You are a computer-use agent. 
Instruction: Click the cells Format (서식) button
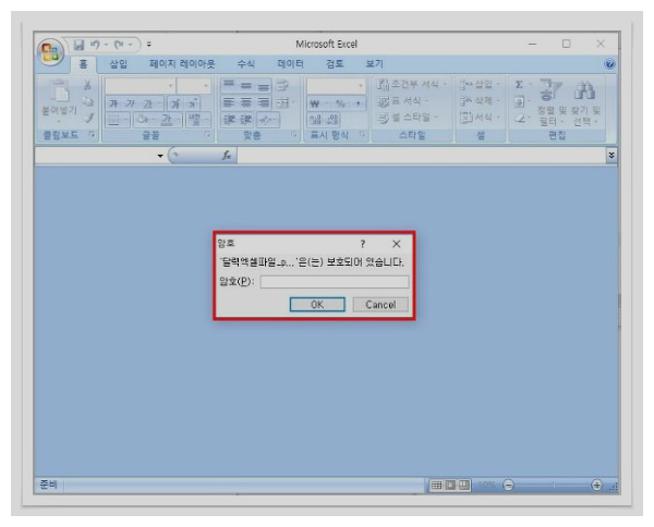pos(479,117)
